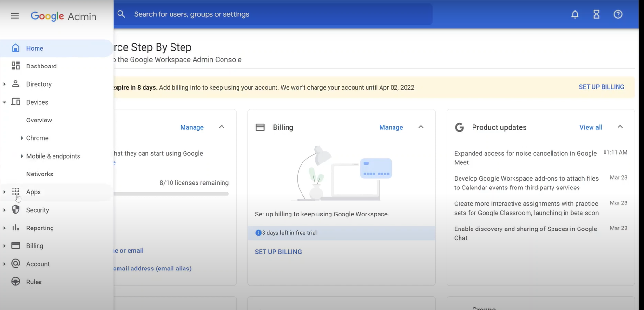Open the notifications bell icon
The image size is (644, 310).
[x=575, y=14]
